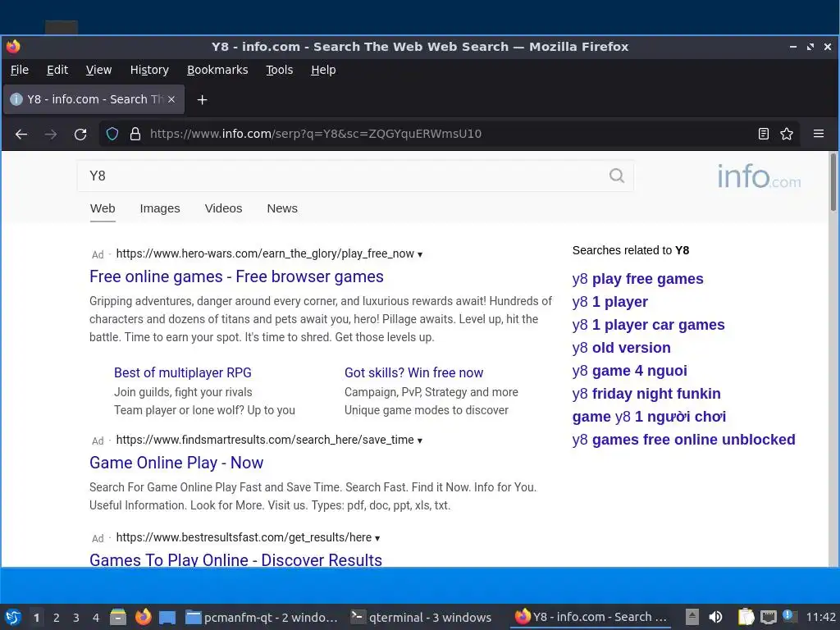Launch Firefox from taskbar quick launch
This screenshot has width=840, height=630.
pyautogui.click(x=143, y=617)
